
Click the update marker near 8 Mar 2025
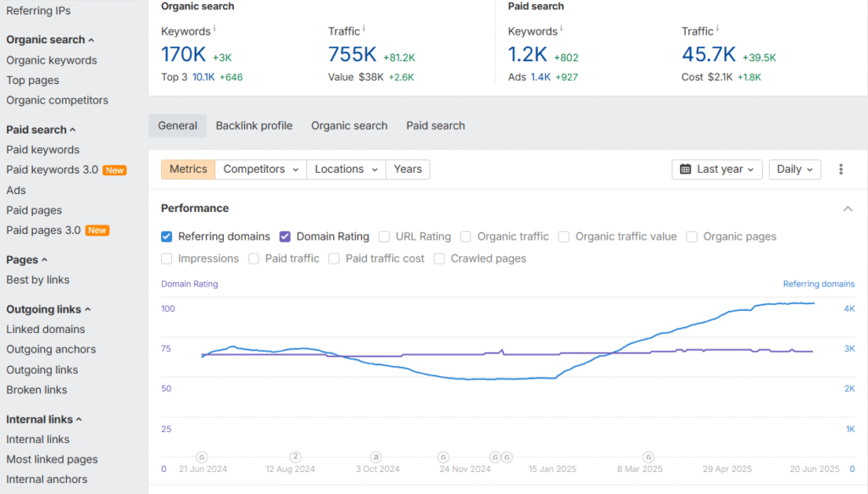click(x=648, y=457)
